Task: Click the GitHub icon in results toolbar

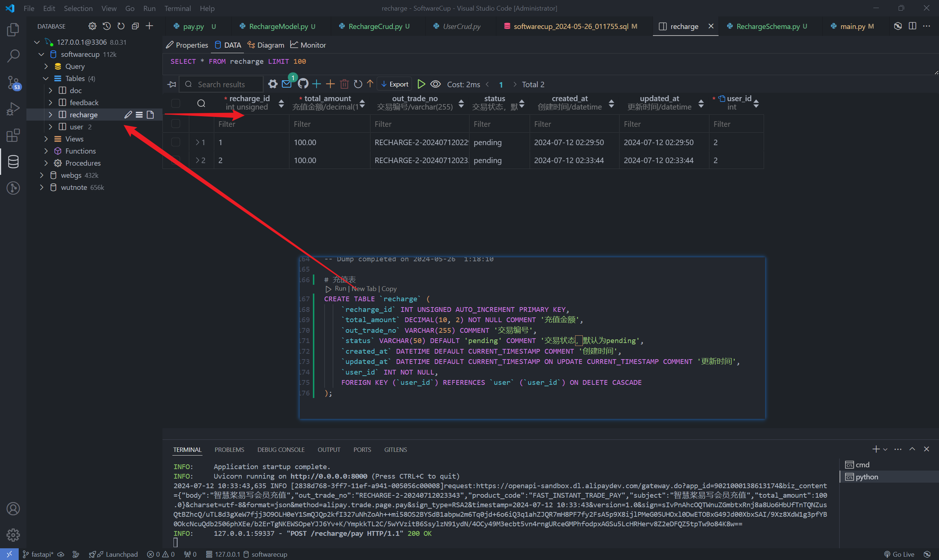Action: click(x=303, y=84)
